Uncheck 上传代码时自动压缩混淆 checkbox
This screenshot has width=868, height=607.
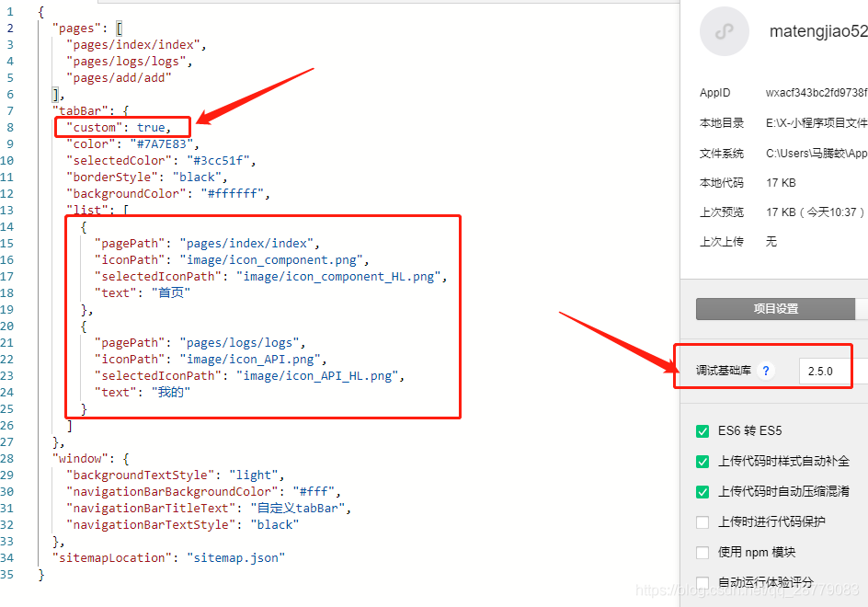point(703,491)
